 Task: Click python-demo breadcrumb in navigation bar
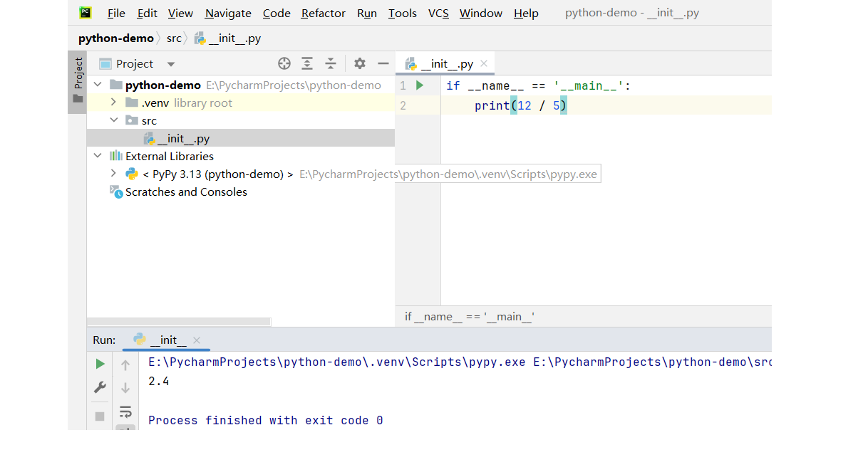[115, 38]
